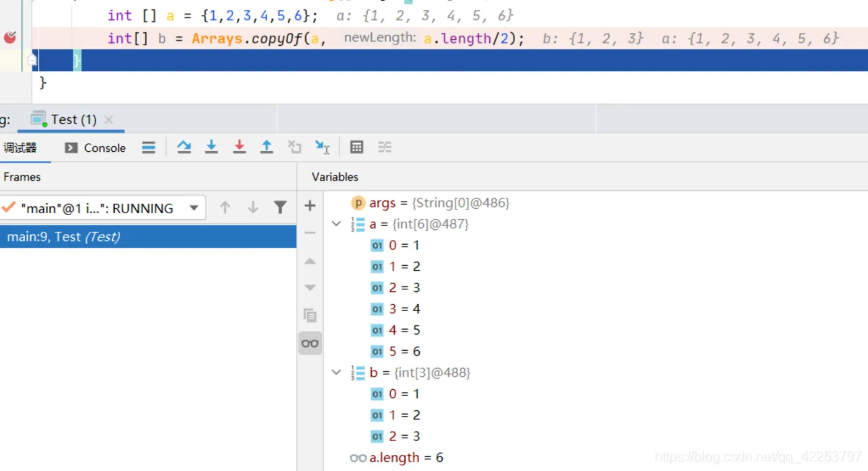This screenshot has width=868, height=471.
Task: Click the red Force Step Into icon
Action: point(239,147)
